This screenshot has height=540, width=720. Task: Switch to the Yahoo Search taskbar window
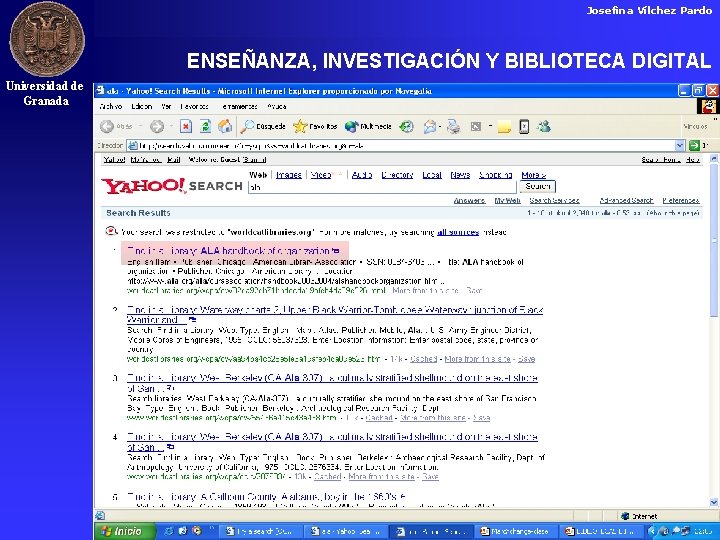(347, 531)
